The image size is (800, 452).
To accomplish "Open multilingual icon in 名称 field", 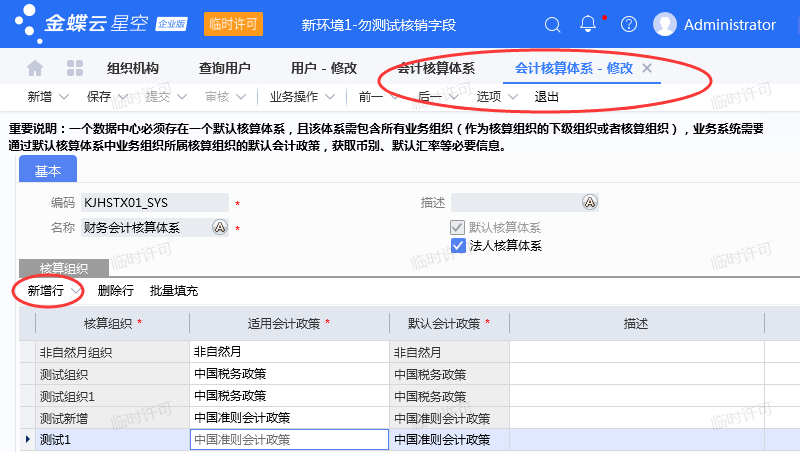I will pyautogui.click(x=220, y=227).
